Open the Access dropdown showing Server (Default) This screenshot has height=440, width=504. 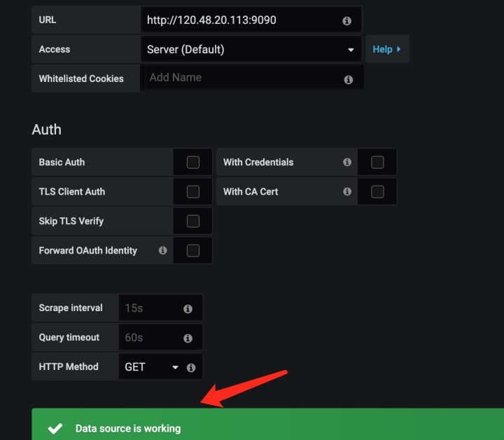(x=251, y=49)
